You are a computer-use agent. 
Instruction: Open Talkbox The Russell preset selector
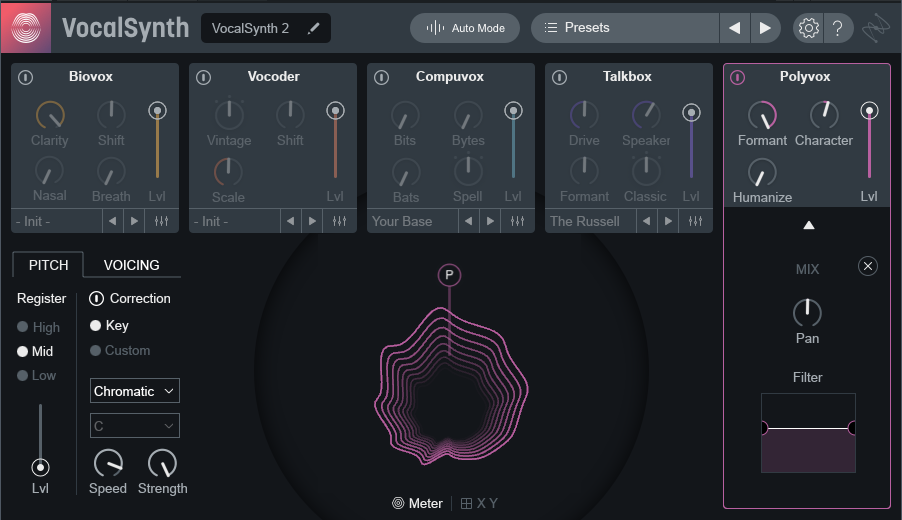(590, 221)
